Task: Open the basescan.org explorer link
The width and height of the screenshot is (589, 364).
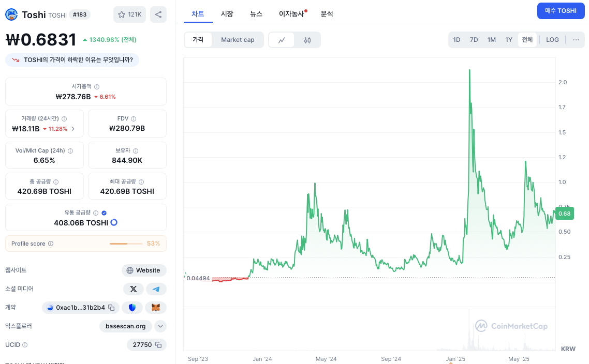Action: 125,326
